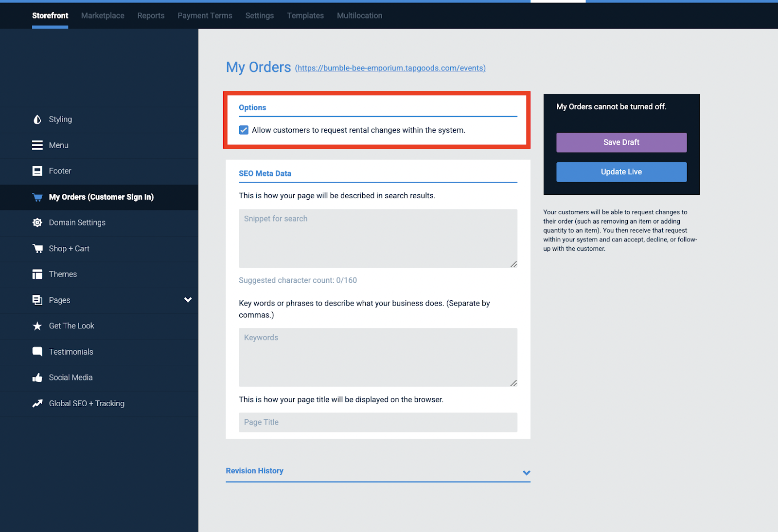Select the Styling droplet icon
The width and height of the screenshot is (778, 532).
tap(37, 119)
